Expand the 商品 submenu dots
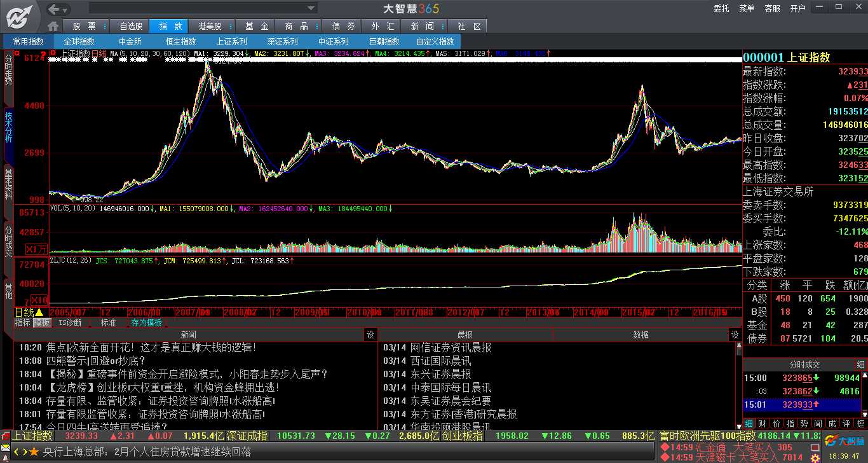The width and height of the screenshot is (868, 463). [316, 26]
